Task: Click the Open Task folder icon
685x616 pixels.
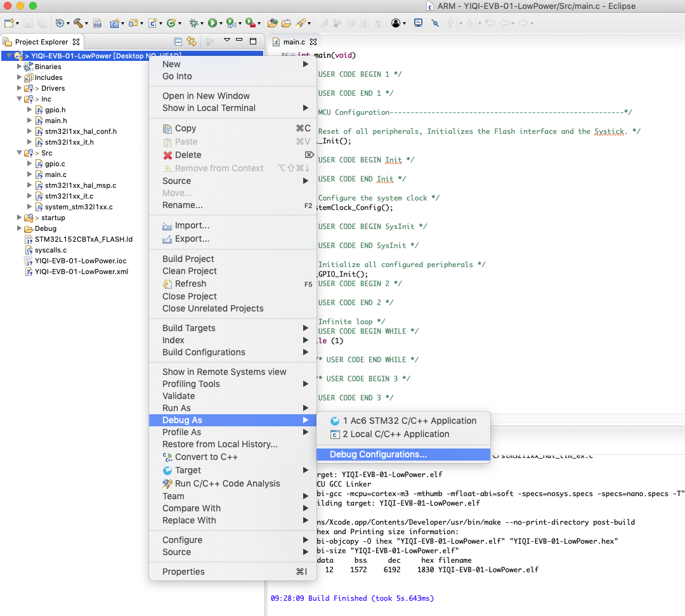Action: pyautogui.click(x=287, y=23)
